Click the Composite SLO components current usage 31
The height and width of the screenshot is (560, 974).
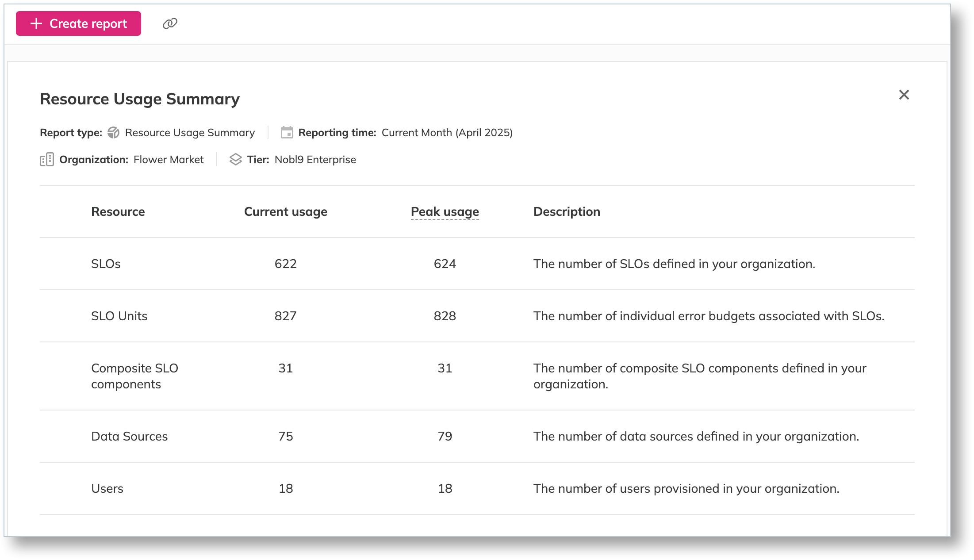(x=286, y=368)
